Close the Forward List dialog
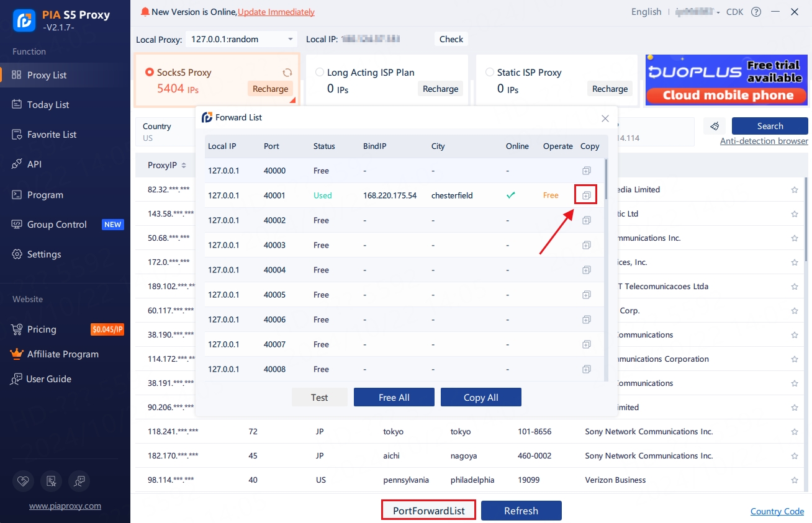This screenshot has width=812, height=523. [x=605, y=118]
